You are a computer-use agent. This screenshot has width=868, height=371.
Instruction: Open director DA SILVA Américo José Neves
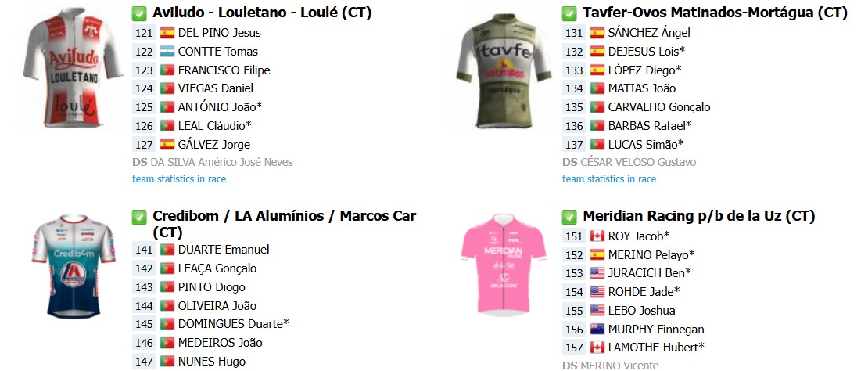tap(221, 162)
